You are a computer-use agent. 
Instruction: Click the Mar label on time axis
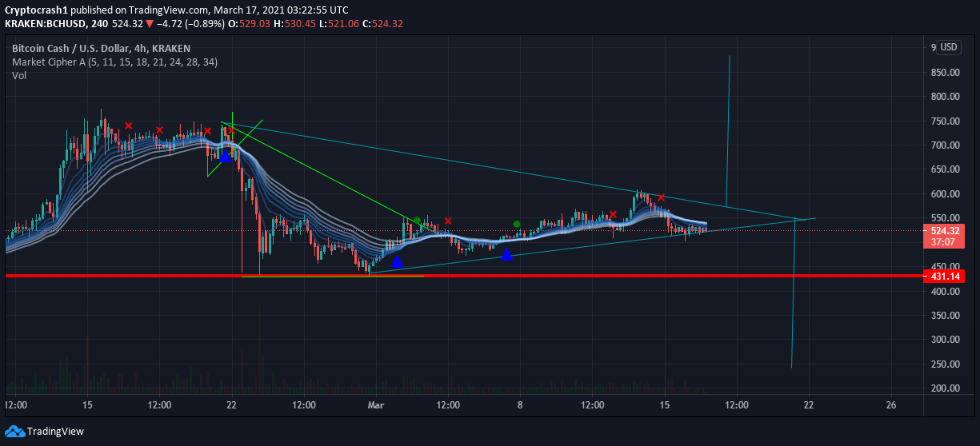click(376, 405)
